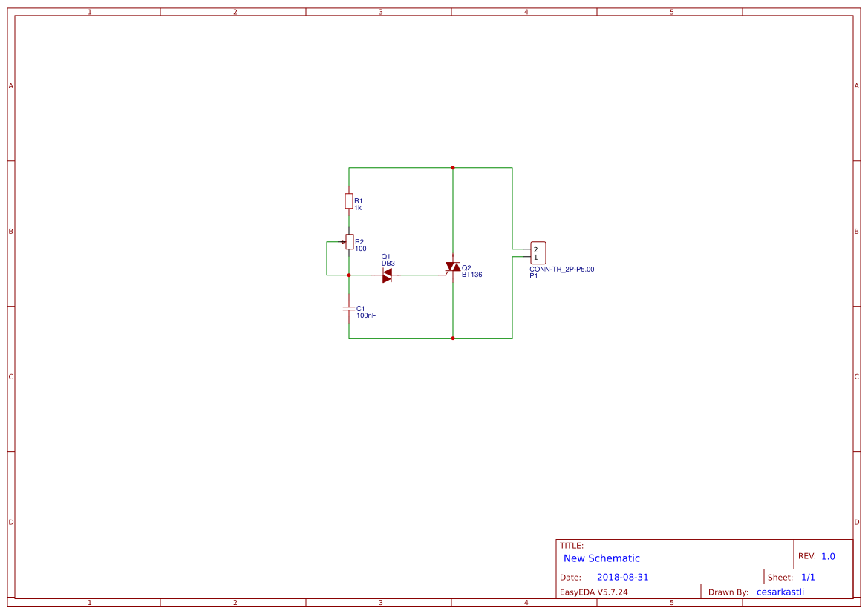Screen dimensions: 868x614
Task: Click the green wire connecting R1 to R2
Action: (349, 221)
